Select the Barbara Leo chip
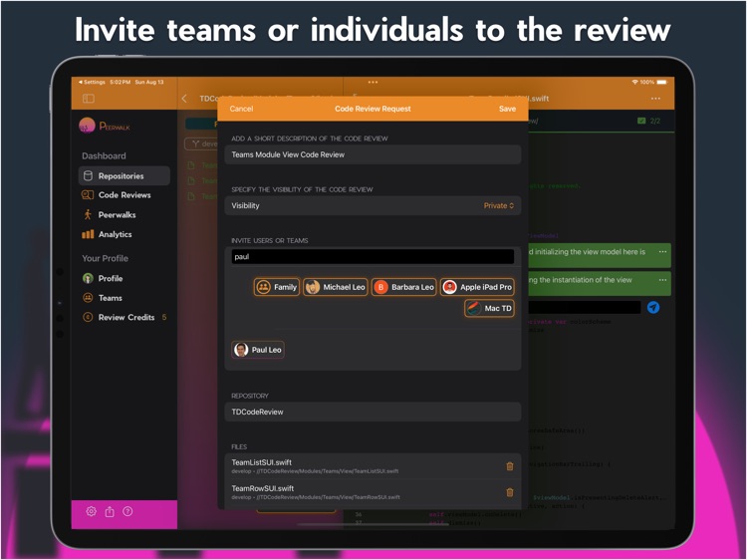747x560 pixels. [404, 287]
